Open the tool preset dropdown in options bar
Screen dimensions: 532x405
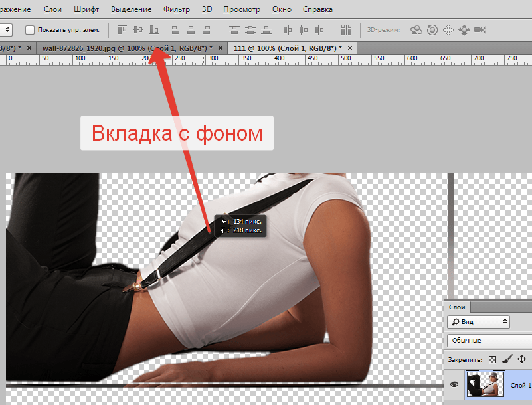click(7, 30)
